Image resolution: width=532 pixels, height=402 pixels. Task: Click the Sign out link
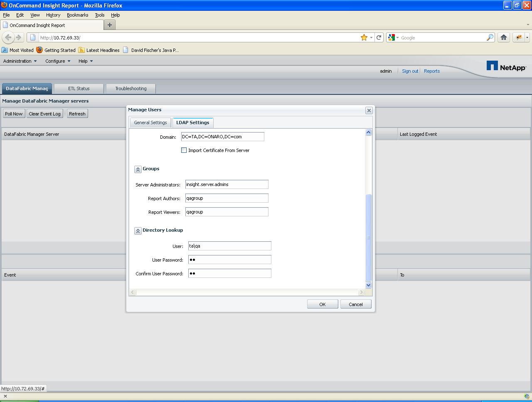(x=410, y=71)
